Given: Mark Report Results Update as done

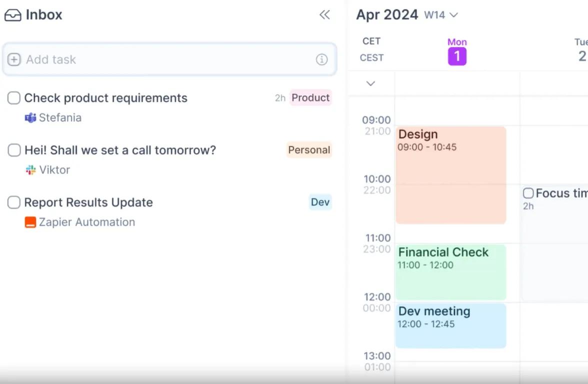Looking at the screenshot, I should pyautogui.click(x=14, y=202).
